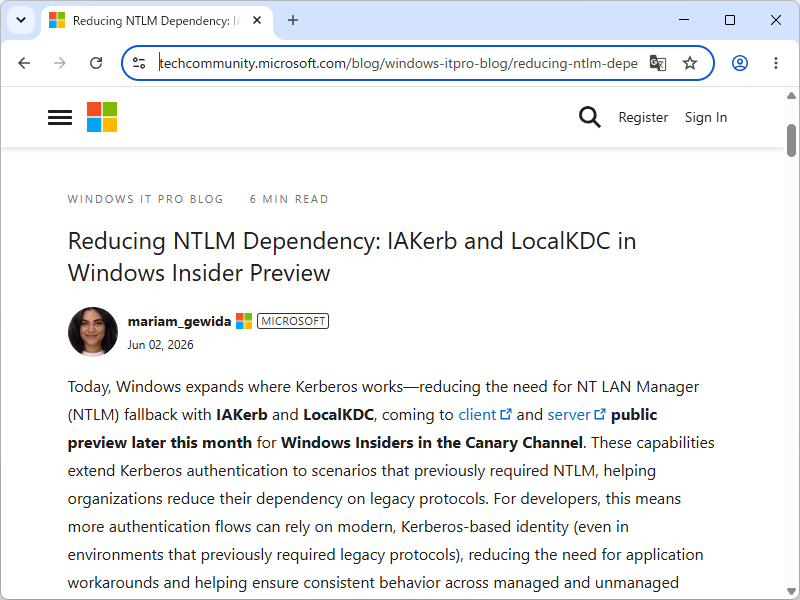Follow the server preview link
The image size is (800, 600).
coord(577,415)
